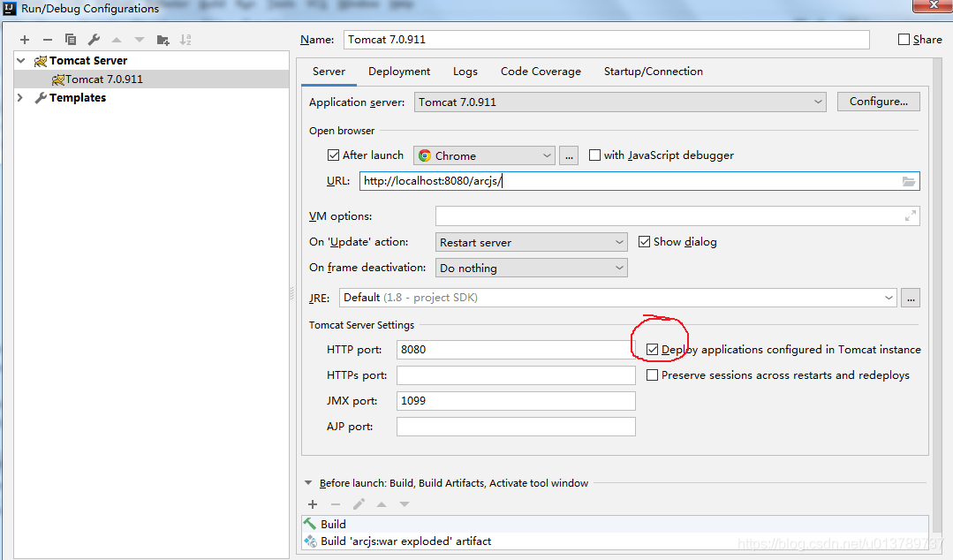The width and height of the screenshot is (953, 560).
Task: Open On frame deactivation dropdown
Action: (531, 268)
